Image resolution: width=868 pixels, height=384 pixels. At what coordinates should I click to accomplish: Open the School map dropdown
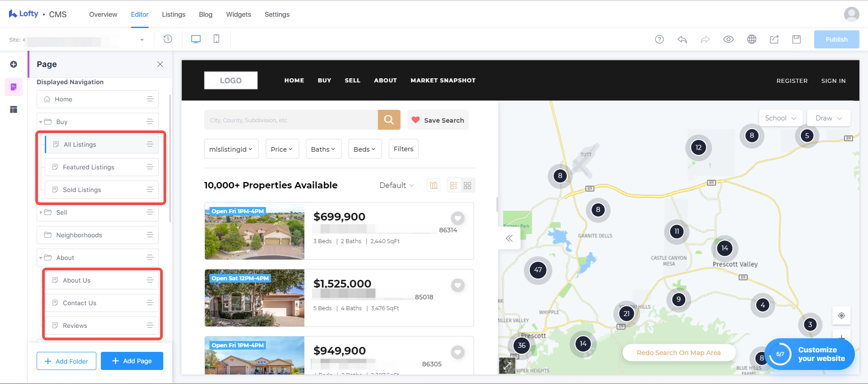click(x=781, y=118)
